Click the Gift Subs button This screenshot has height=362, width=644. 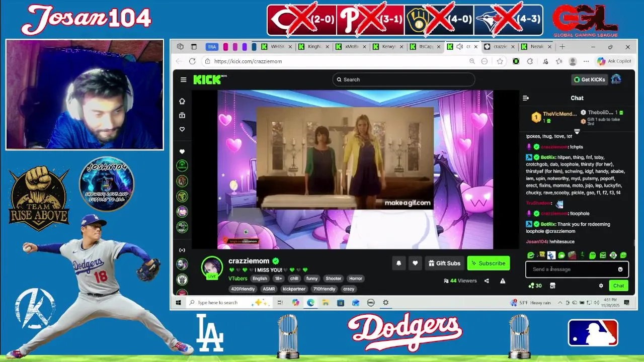click(x=445, y=263)
